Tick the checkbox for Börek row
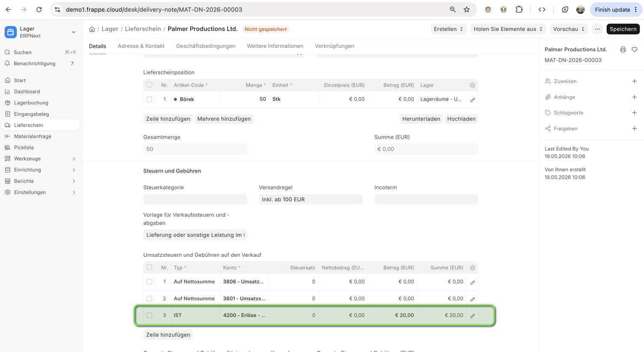Image resolution: width=644 pixels, height=352 pixels. (149, 99)
